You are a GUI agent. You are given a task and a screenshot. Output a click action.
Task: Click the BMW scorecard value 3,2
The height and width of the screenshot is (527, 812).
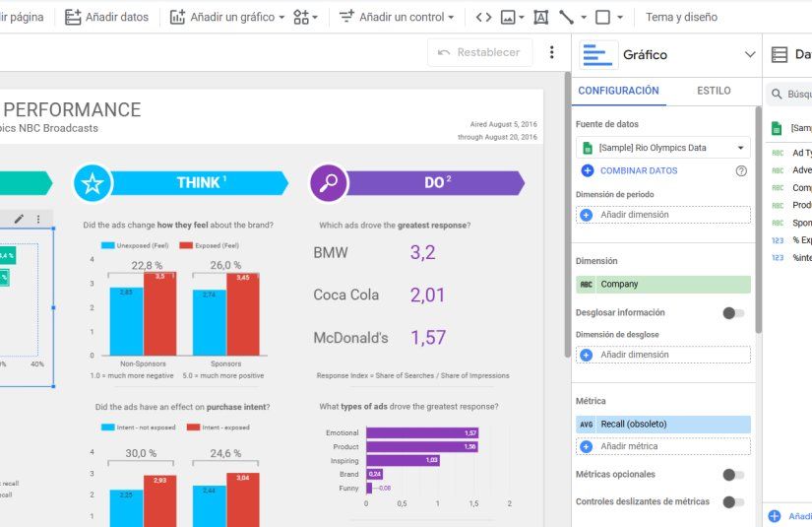(x=422, y=252)
